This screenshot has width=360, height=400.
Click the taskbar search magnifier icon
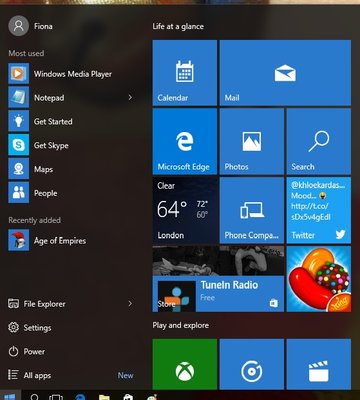34,397
